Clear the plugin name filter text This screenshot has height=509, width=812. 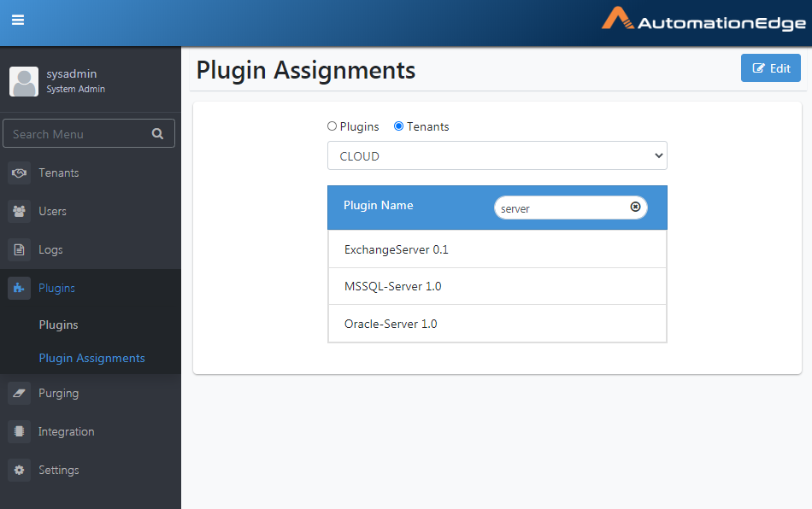tap(635, 207)
